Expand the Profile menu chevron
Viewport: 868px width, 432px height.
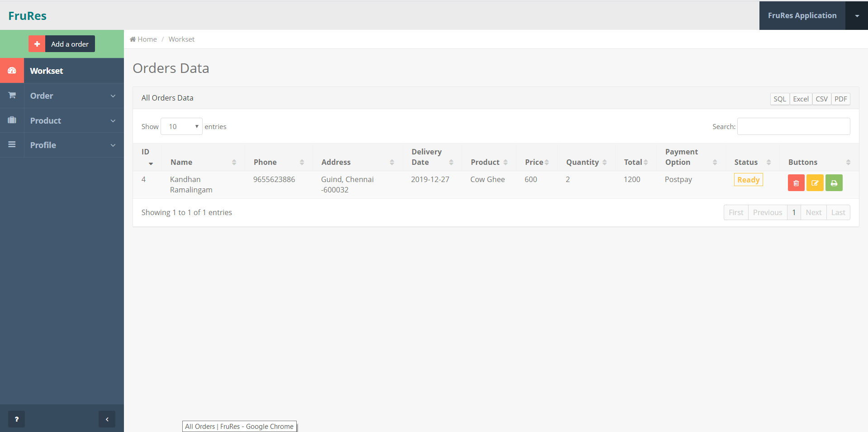[113, 145]
